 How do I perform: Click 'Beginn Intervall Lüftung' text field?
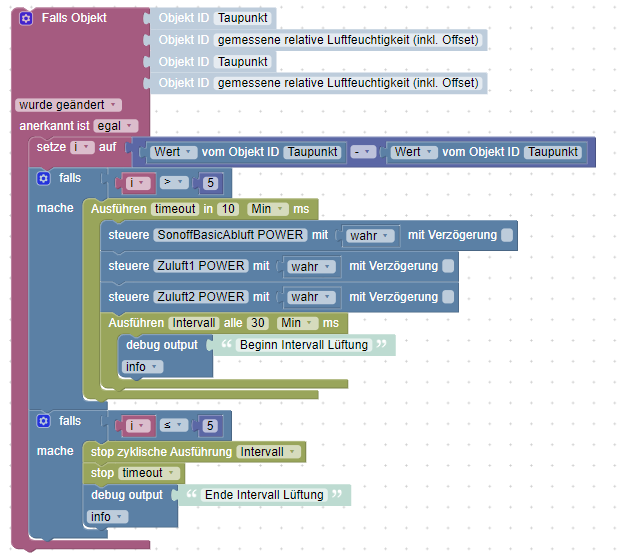[304, 345]
